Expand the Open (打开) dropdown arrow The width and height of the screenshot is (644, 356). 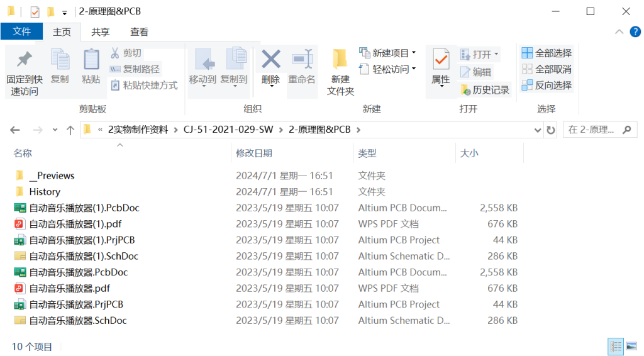(496, 54)
